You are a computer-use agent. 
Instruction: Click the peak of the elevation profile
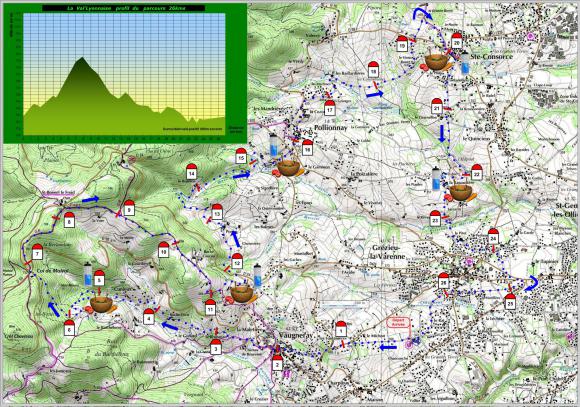point(82,58)
